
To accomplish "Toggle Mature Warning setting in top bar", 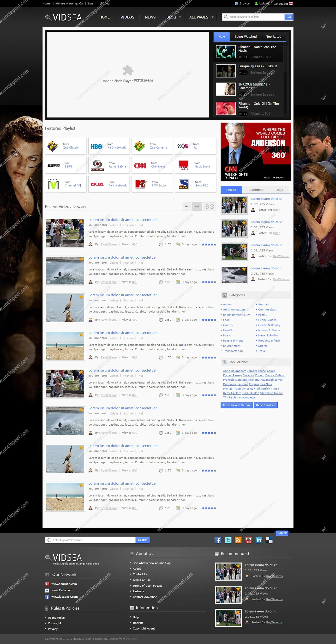I will tap(69, 4).
